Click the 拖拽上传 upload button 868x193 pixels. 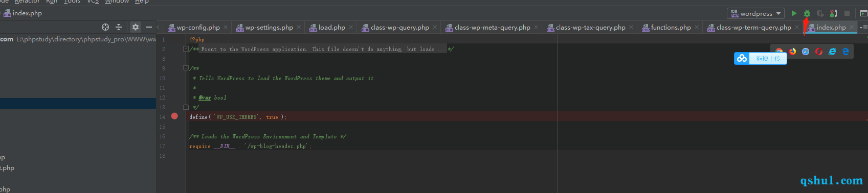768,59
